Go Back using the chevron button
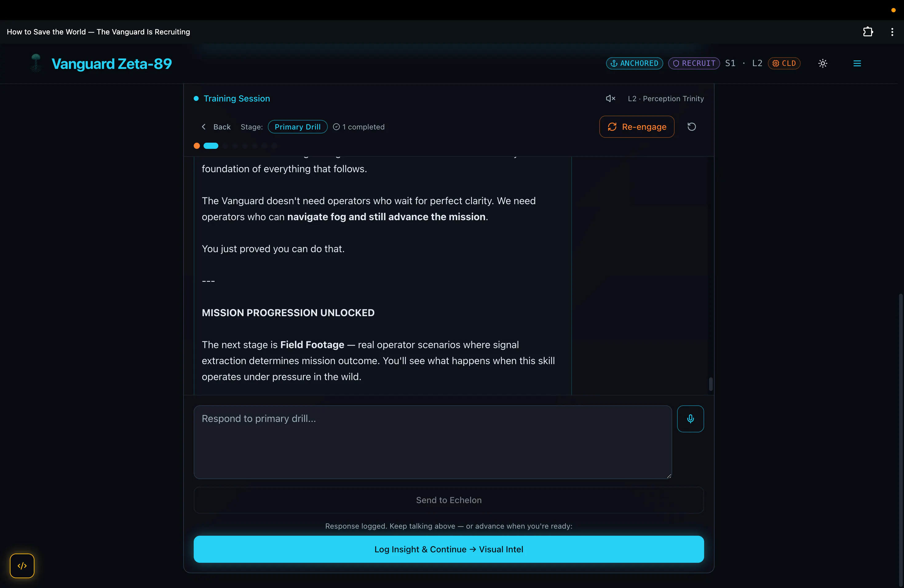The image size is (904, 588). point(216,127)
